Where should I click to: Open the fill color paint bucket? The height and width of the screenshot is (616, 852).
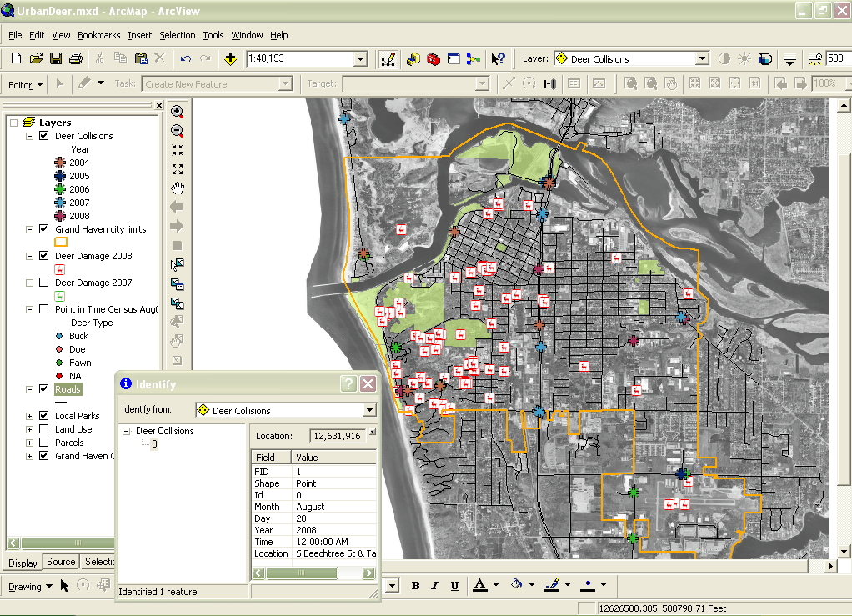click(517, 584)
